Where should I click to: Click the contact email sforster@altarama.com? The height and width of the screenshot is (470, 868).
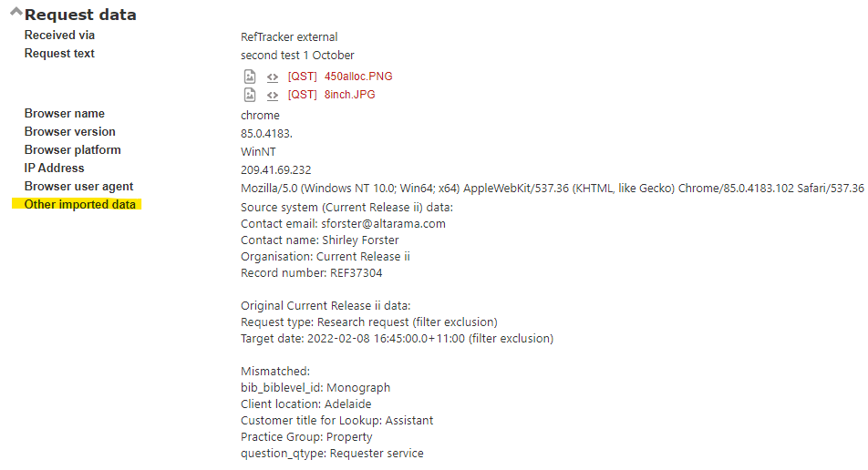coord(383,224)
